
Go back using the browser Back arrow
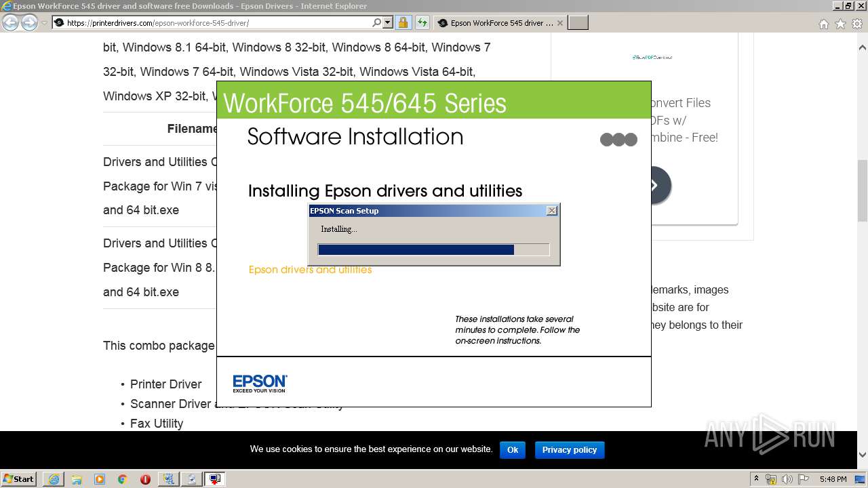pos(10,22)
